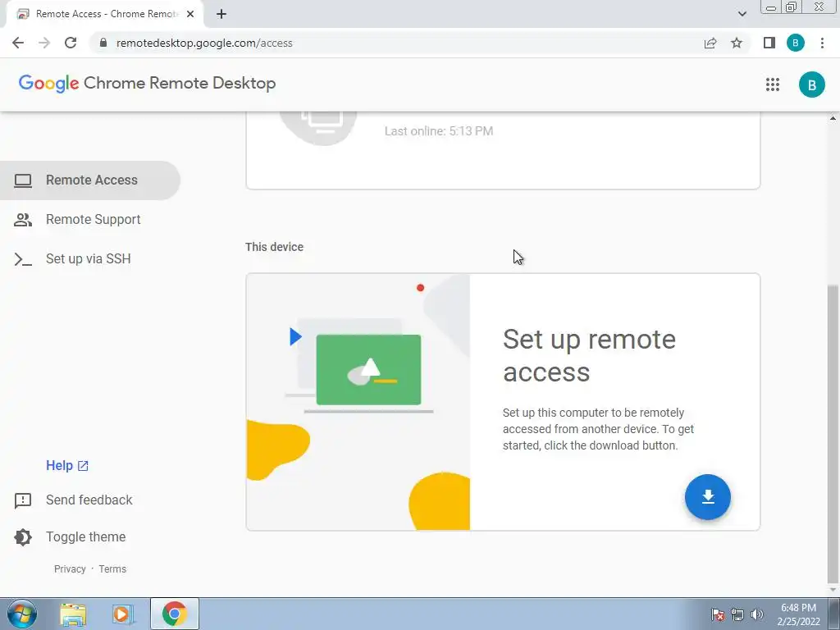The height and width of the screenshot is (630, 840).
Task: Click "This device" heading
Action: (x=274, y=247)
